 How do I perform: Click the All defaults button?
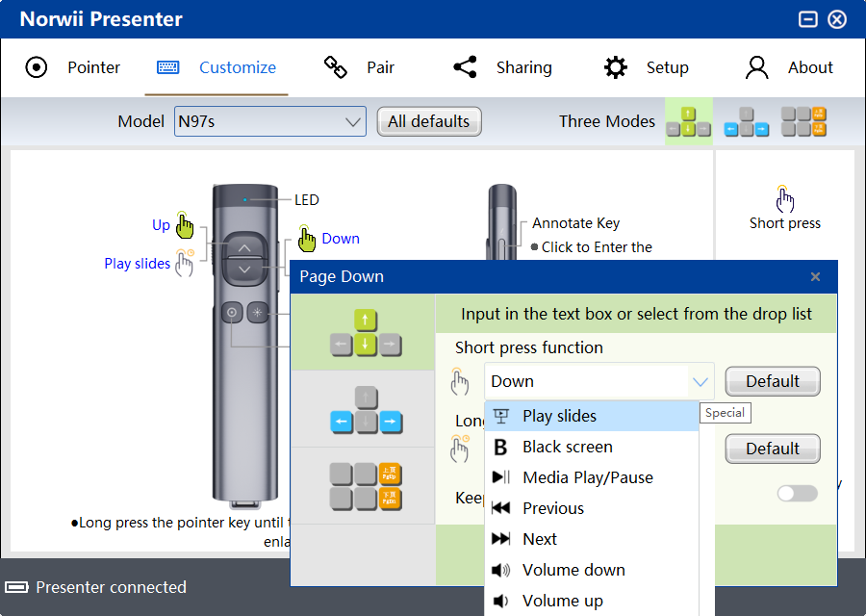coord(429,121)
